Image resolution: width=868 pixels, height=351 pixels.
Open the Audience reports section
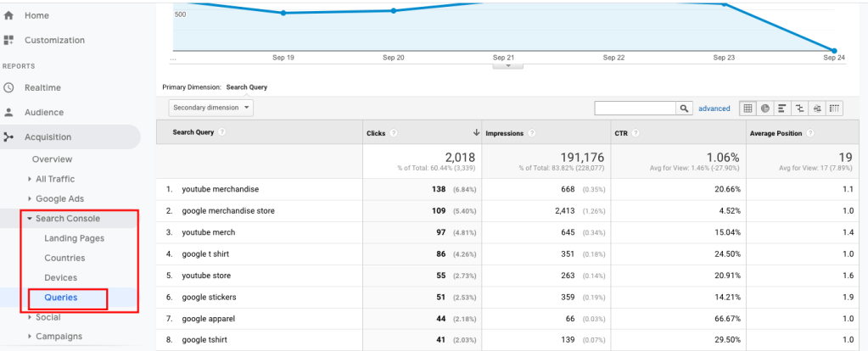click(43, 112)
